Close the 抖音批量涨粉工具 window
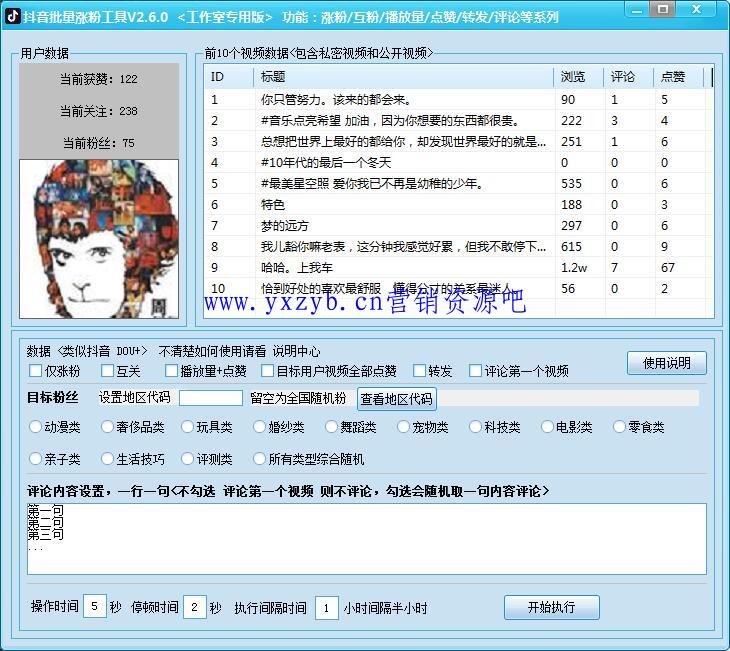Screen dimensions: 730x651 coord(696,9)
